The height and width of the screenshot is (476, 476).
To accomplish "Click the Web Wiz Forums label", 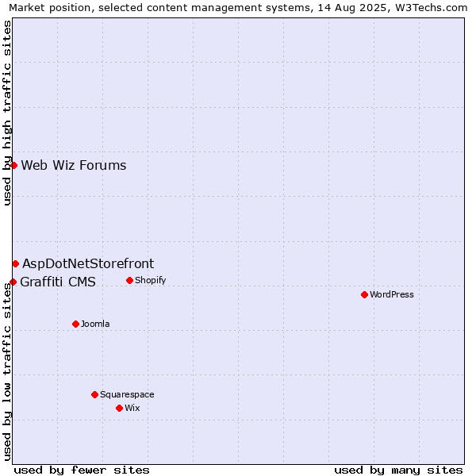I will 74,166.
